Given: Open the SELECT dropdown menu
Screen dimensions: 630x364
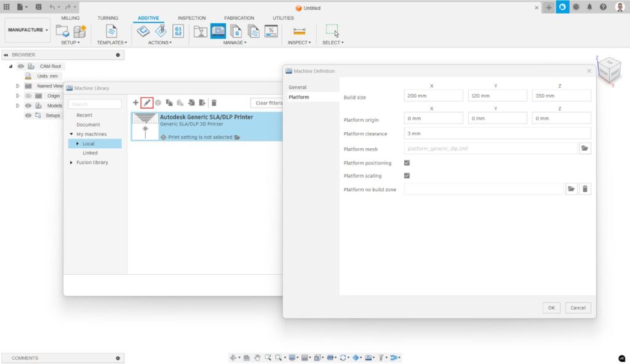Looking at the screenshot, I should (x=333, y=42).
